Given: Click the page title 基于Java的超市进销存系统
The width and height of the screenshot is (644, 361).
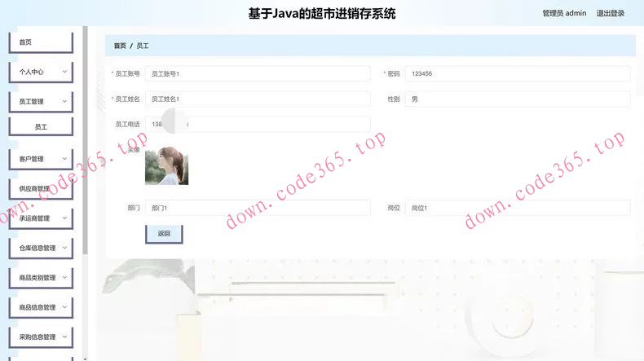Looking at the screenshot, I should [x=321, y=14].
